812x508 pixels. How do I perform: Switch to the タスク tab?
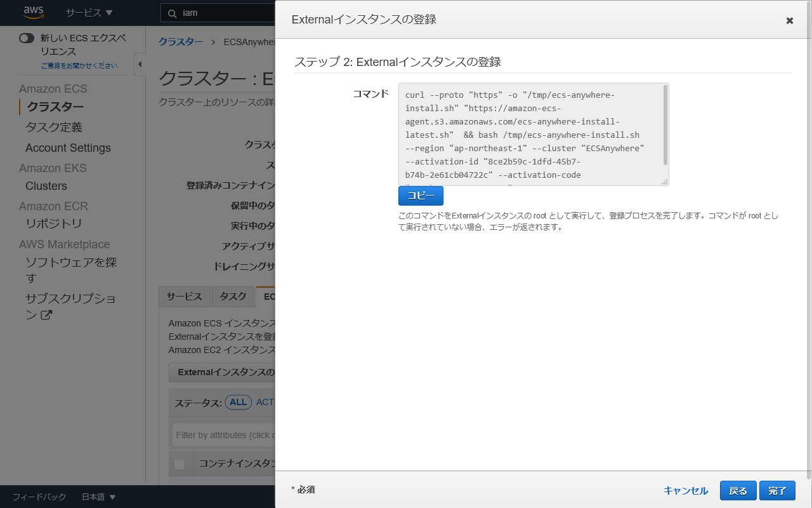pos(233,297)
